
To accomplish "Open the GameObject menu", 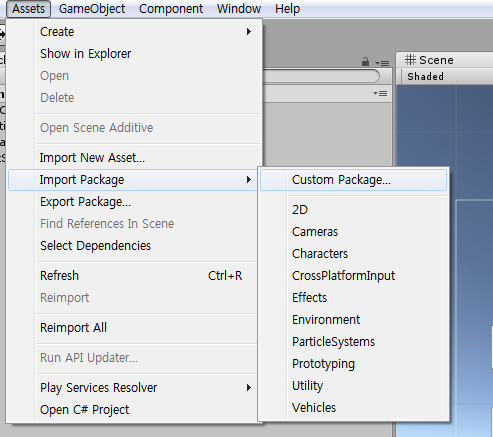I will [92, 9].
